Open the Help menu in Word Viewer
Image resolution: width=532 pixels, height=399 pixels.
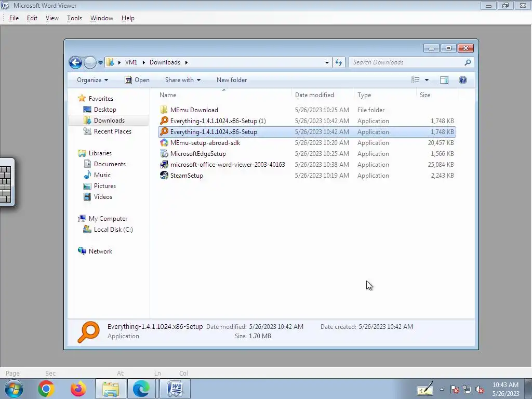point(128,18)
